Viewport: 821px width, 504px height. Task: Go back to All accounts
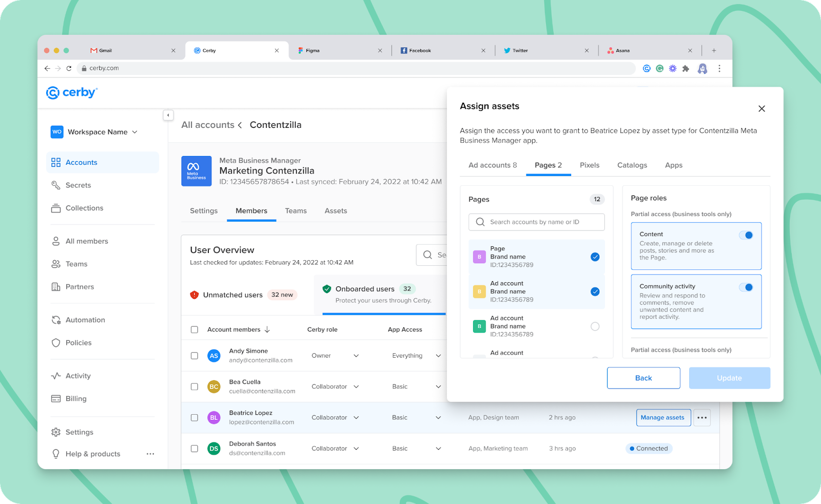point(208,125)
